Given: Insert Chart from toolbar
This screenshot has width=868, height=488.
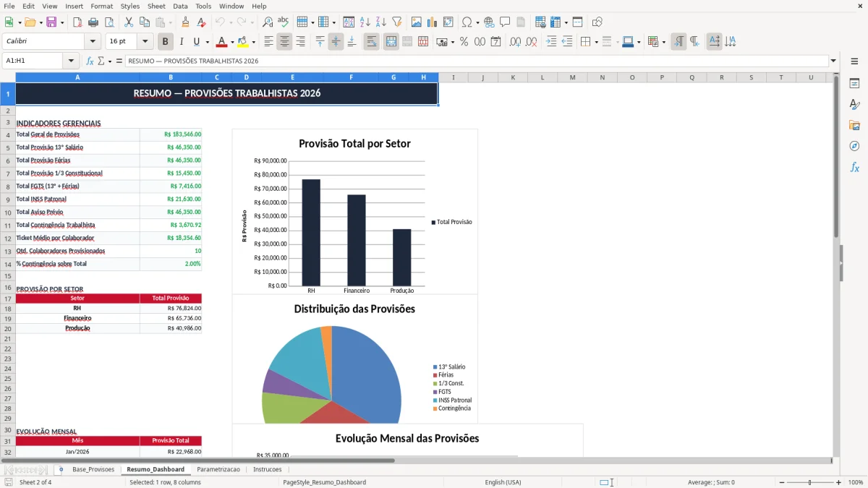Looking at the screenshot, I should 433,22.
